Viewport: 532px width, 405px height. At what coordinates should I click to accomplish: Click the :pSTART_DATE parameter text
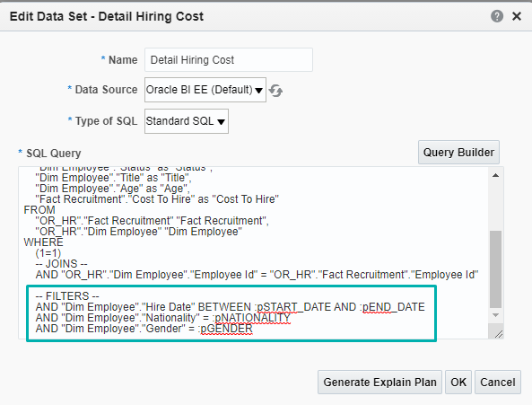pyautogui.click(x=292, y=307)
